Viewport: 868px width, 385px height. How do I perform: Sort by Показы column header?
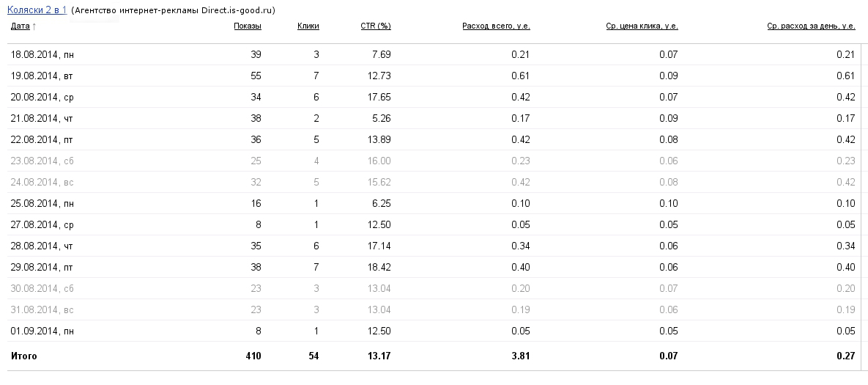point(247,26)
